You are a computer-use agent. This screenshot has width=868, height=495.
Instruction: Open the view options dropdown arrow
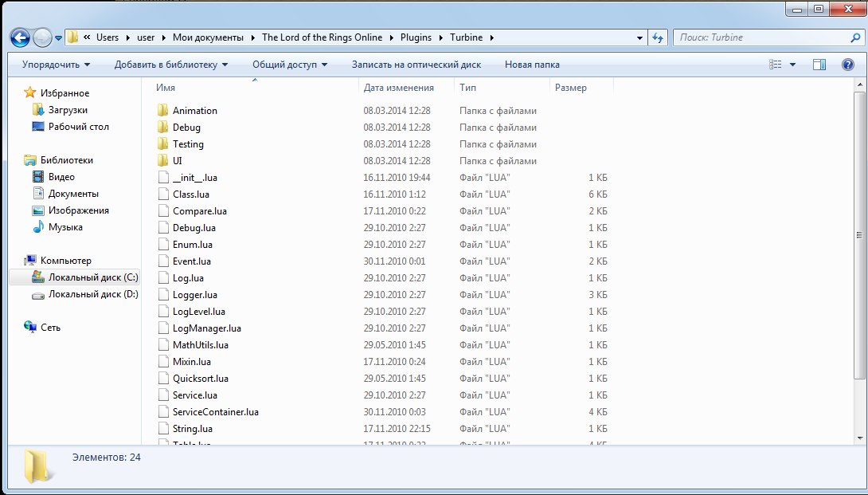tap(792, 65)
